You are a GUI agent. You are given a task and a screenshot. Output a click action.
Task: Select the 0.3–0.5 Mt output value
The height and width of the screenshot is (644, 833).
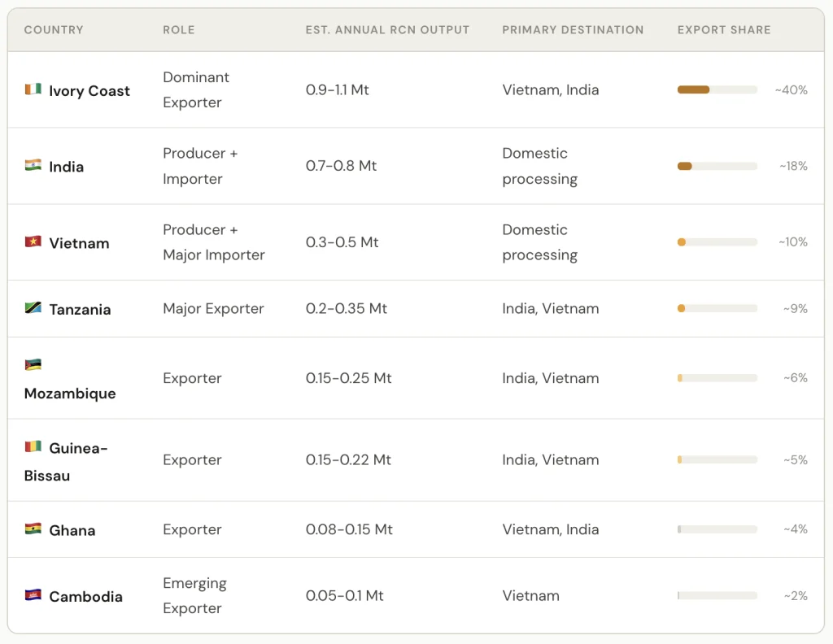click(342, 242)
